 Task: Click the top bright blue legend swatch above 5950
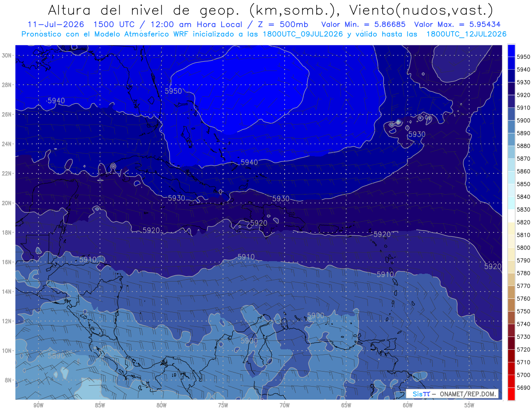coord(511,50)
